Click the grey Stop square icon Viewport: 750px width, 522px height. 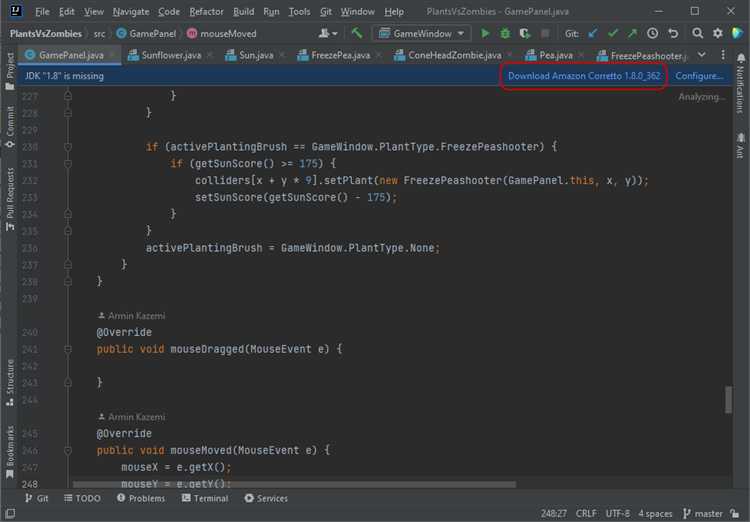(545, 33)
